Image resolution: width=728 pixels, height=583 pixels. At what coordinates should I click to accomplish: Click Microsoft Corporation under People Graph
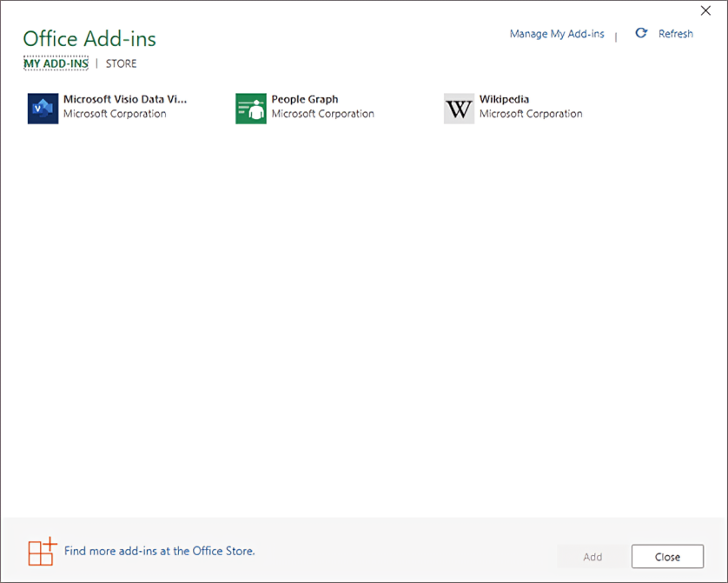[x=322, y=114]
